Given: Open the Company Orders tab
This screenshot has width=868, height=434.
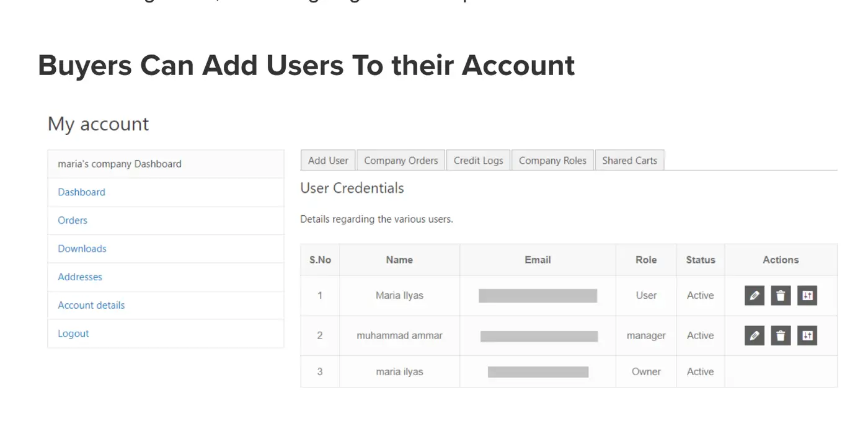Looking at the screenshot, I should [401, 160].
